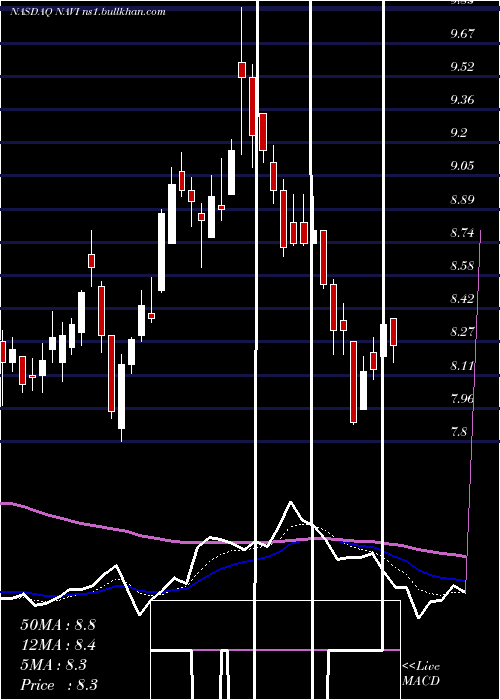The width and height of the screenshot is (500, 700).
Task: Click the 9.52 price axis label
Action: 462,67
